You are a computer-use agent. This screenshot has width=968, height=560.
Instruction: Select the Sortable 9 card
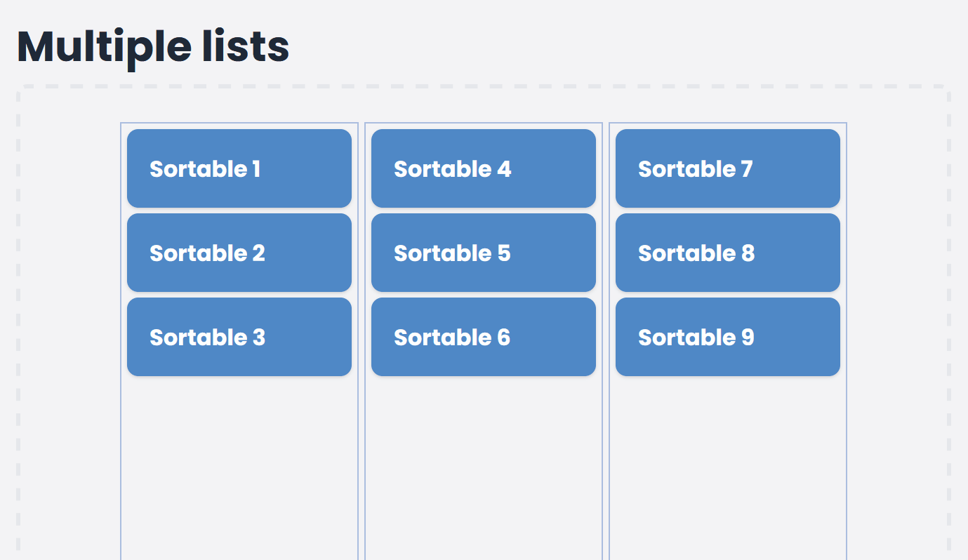(727, 337)
